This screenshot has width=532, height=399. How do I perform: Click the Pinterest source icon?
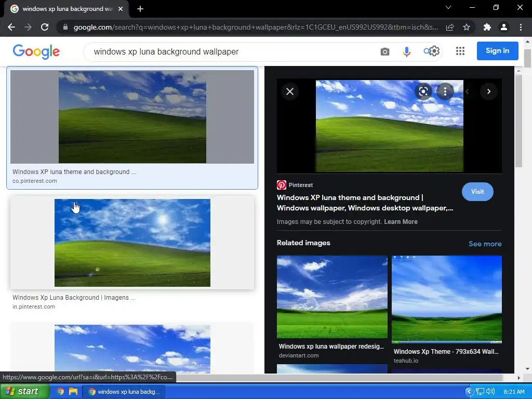pos(281,185)
